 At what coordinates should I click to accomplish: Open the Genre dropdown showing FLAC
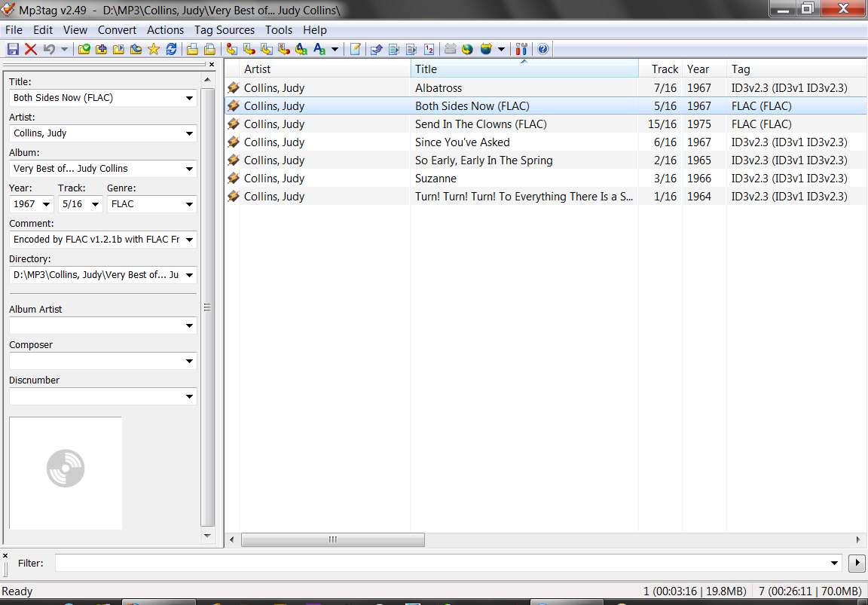pos(189,204)
